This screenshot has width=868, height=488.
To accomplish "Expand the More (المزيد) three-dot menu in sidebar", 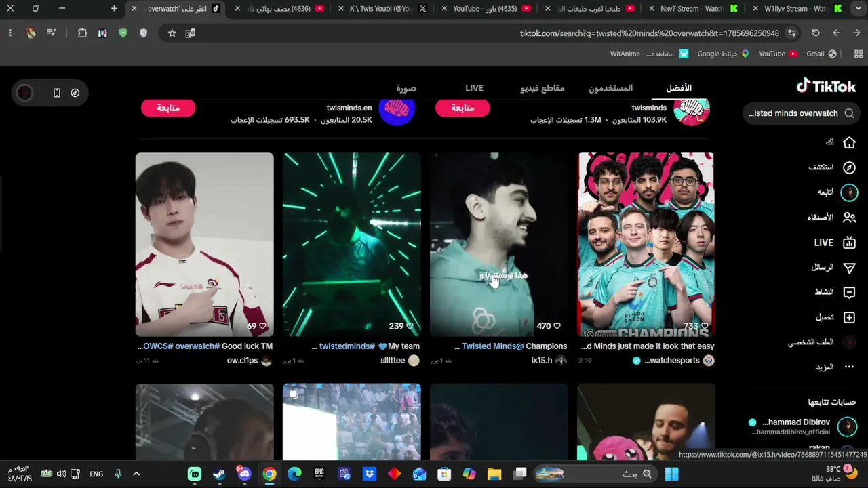I will coord(849,367).
